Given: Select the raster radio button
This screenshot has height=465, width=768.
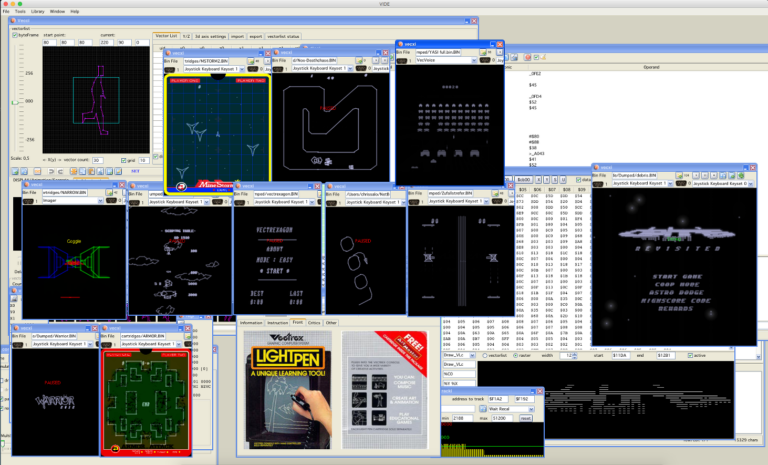Looking at the screenshot, I should pyautogui.click(x=515, y=355).
